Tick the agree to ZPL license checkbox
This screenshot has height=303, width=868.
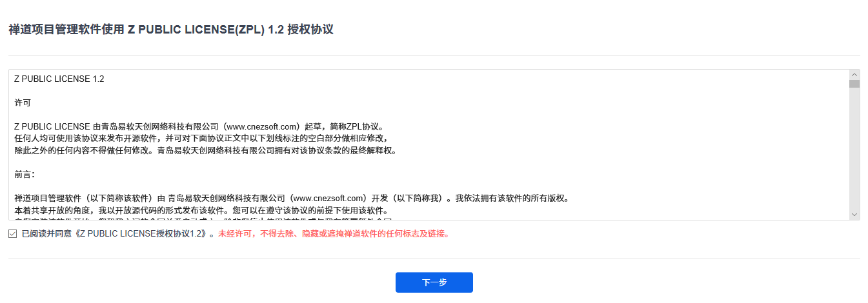pos(13,233)
